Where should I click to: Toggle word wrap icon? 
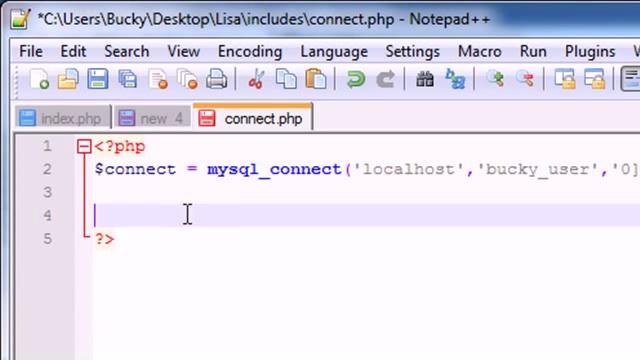631,79
